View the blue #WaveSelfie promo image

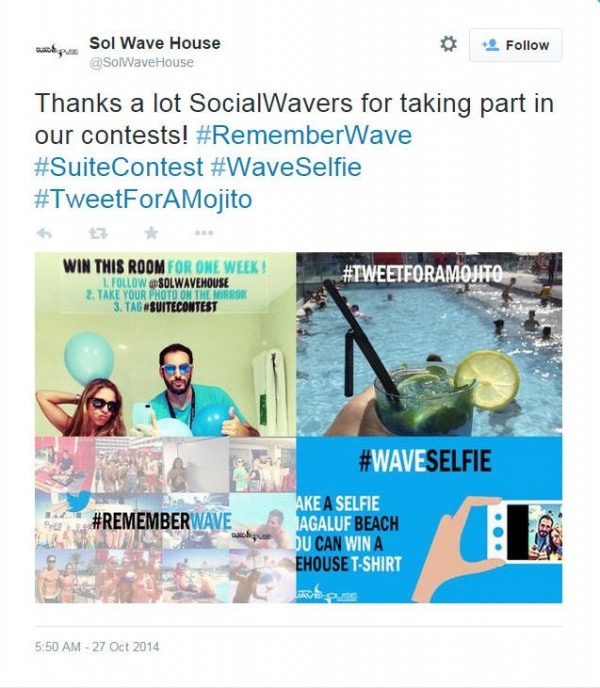(x=429, y=520)
